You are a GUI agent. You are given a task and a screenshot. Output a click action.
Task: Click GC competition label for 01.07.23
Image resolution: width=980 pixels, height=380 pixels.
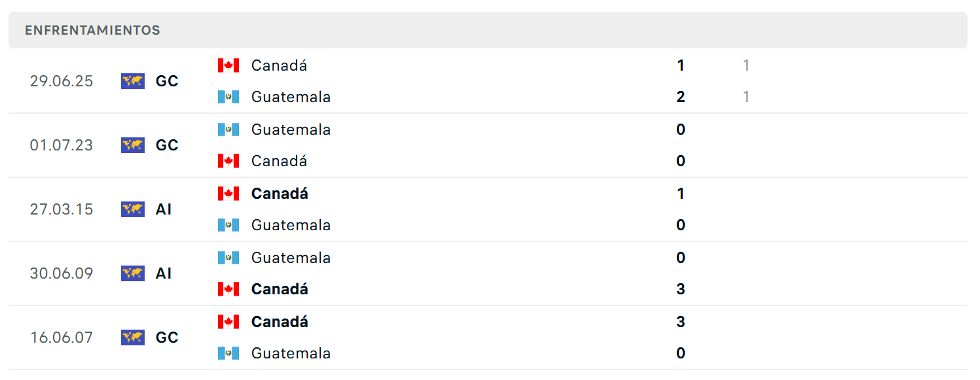click(x=167, y=145)
